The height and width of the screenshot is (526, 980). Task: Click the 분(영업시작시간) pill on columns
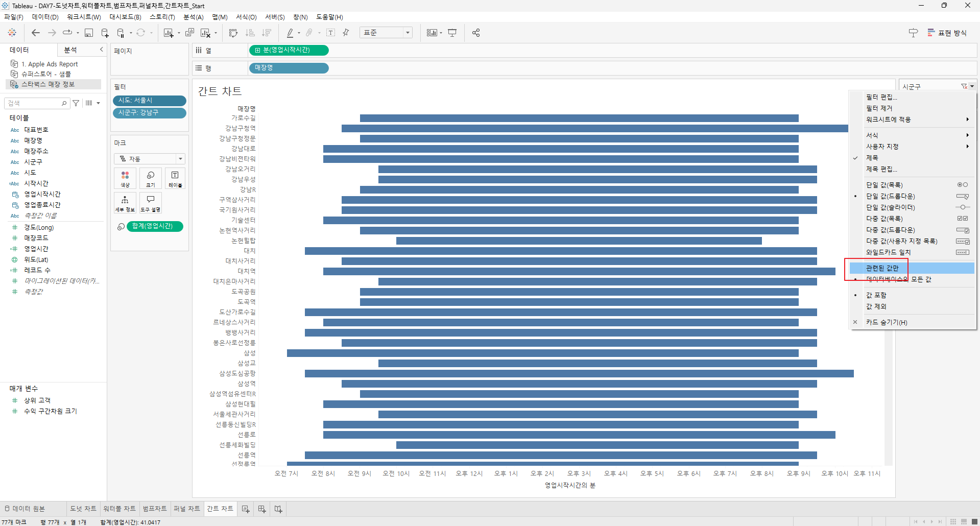coord(289,50)
